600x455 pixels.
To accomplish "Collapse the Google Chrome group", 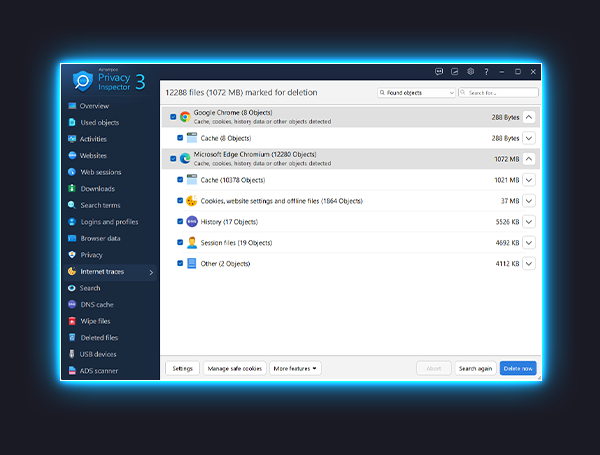I will (x=529, y=117).
